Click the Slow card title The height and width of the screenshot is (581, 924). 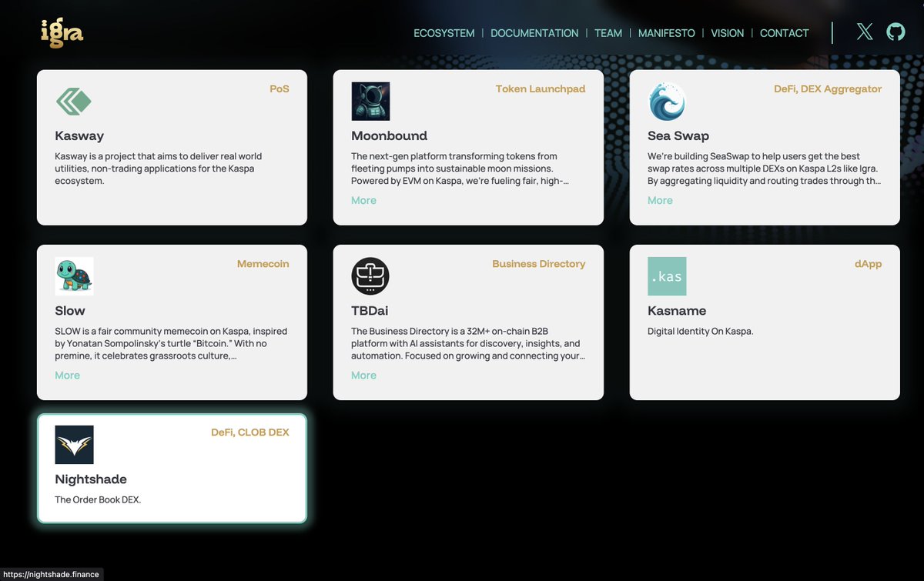(x=70, y=311)
